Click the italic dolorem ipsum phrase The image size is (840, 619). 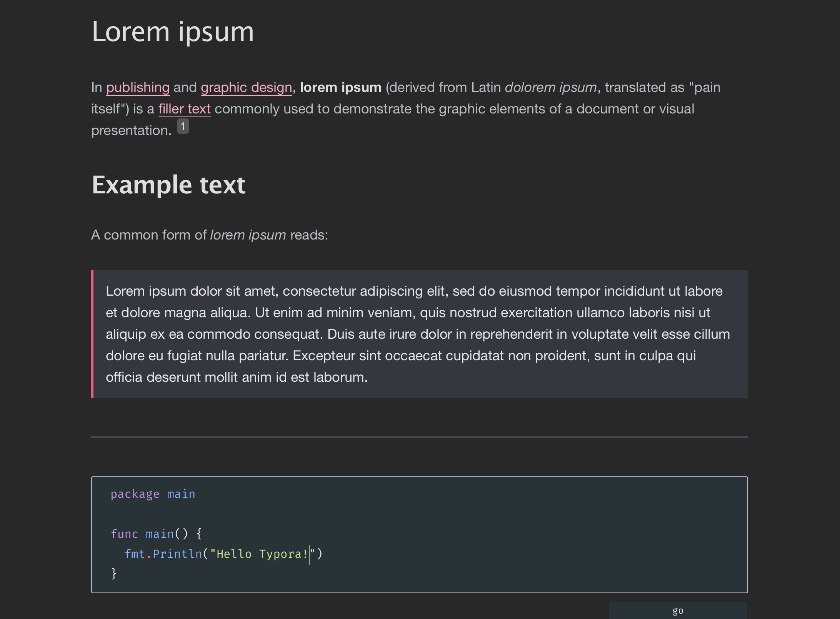pos(550,88)
